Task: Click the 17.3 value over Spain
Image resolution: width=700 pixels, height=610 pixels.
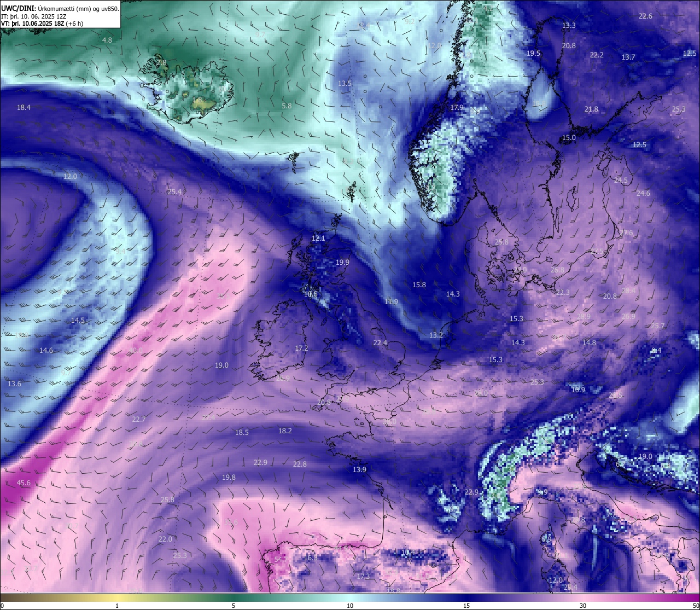Action: [x=363, y=577]
